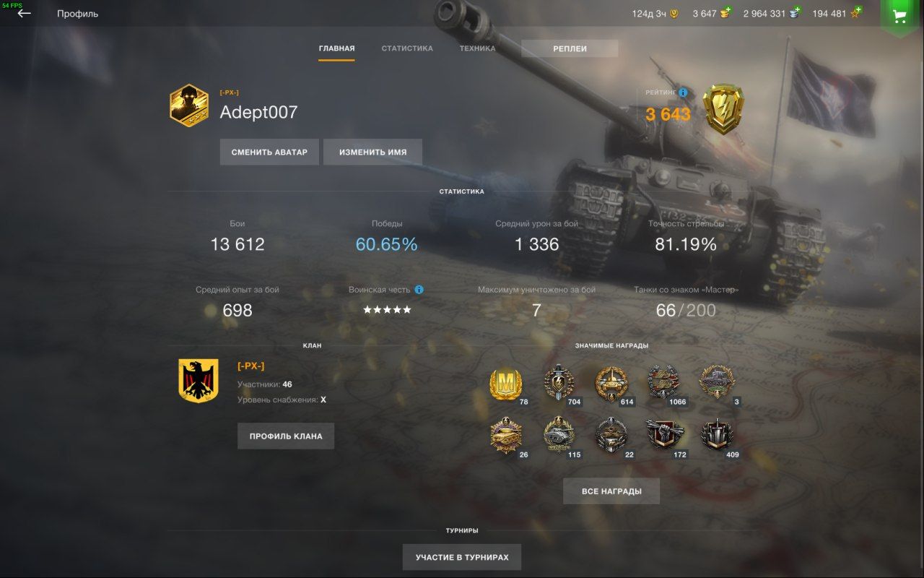Click the [-PX-] clan emblem with eagle
Screen dimensions: 924x578
(199, 381)
